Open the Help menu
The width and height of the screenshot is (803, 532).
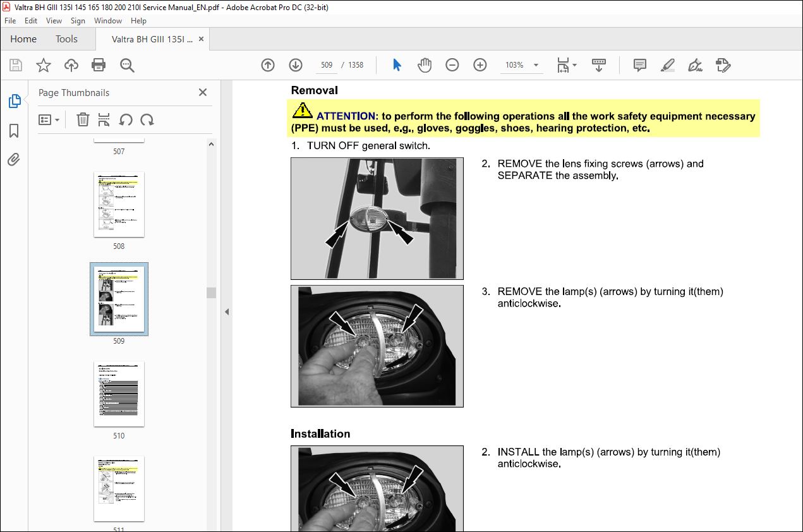pos(138,21)
